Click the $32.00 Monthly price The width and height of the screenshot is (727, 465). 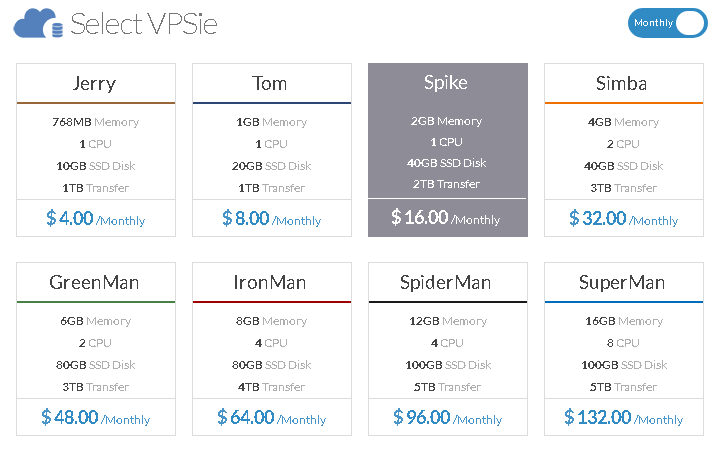(x=624, y=218)
